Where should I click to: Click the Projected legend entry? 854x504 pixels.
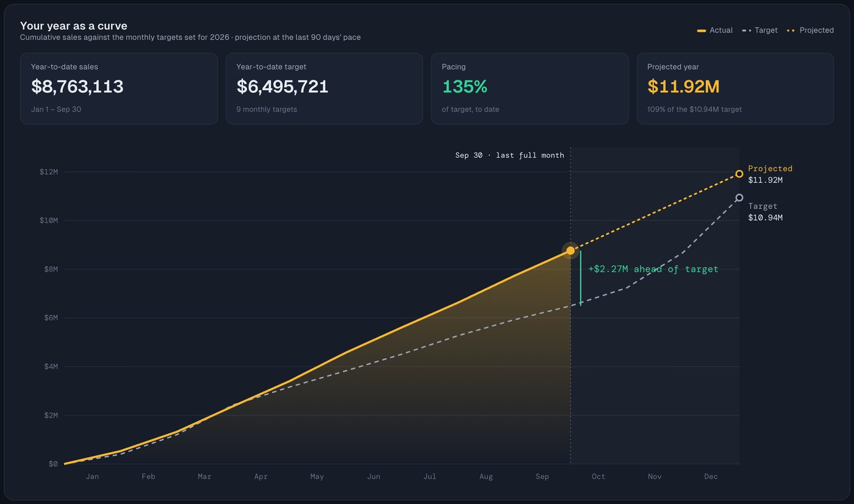pos(811,30)
